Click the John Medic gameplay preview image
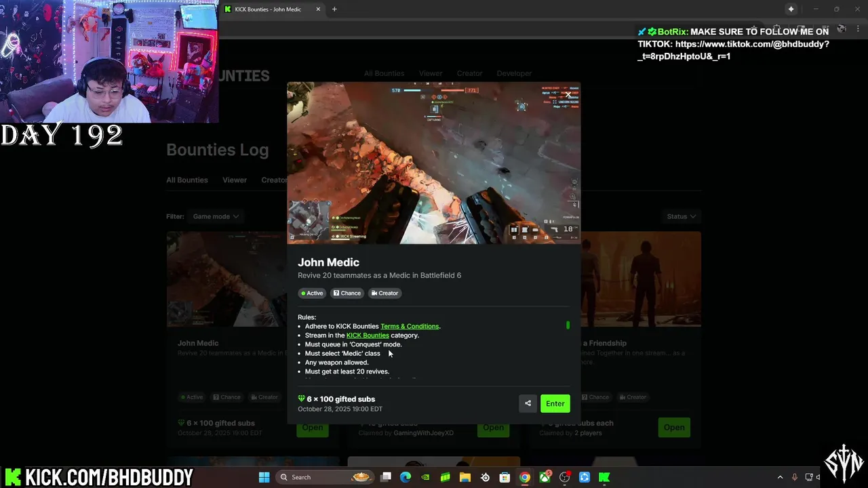 tap(433, 163)
